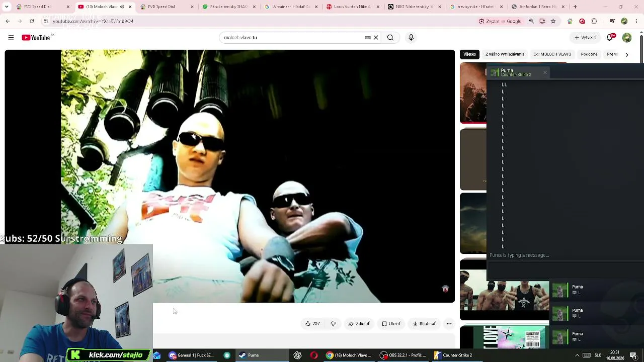Share the video via Zdieľať
The image size is (644, 362).
(359, 324)
